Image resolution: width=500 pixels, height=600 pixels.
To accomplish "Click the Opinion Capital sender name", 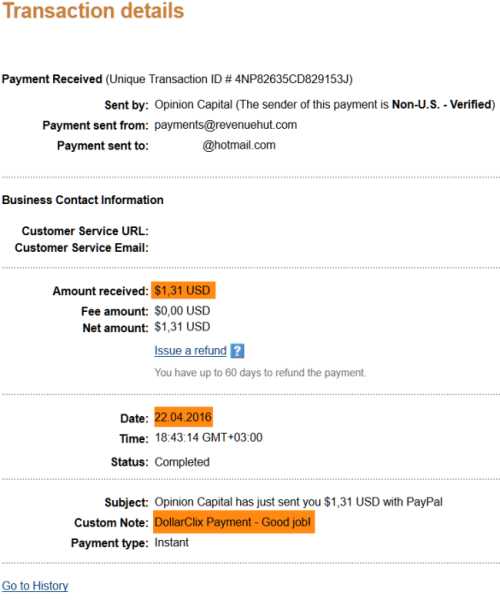I will tap(194, 104).
